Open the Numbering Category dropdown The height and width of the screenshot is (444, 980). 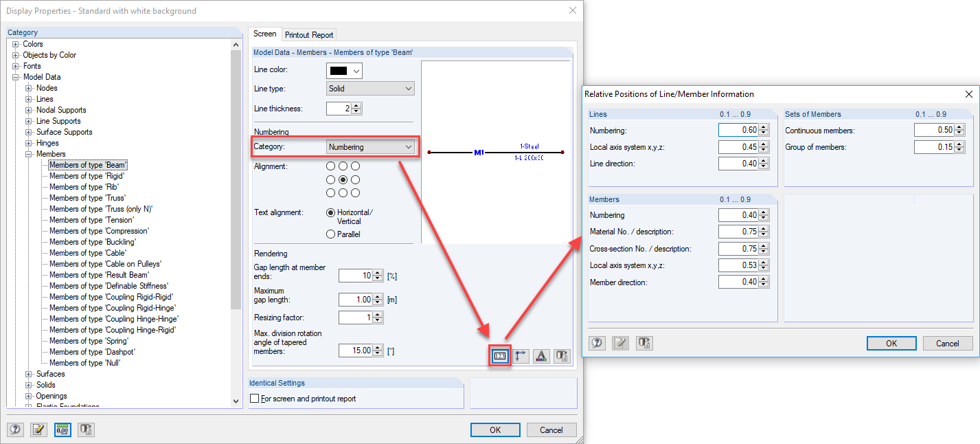370,147
